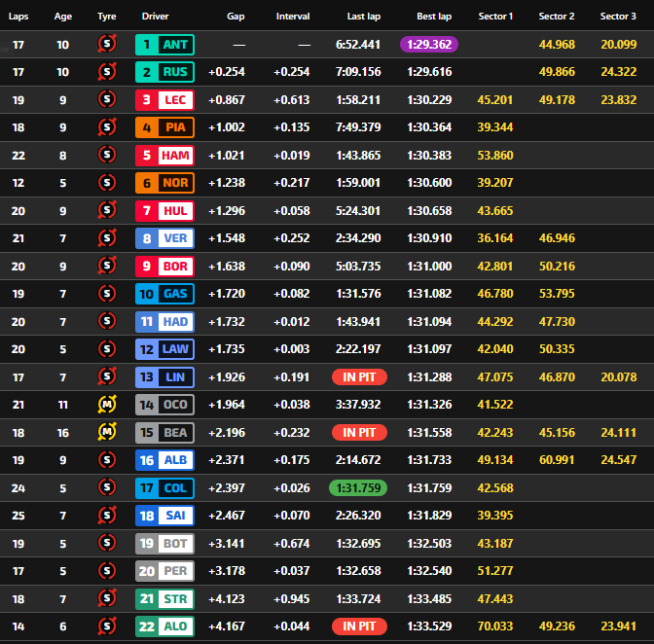Image resolution: width=654 pixels, height=644 pixels.
Task: Click the 10 GAS driver badge
Action: (x=164, y=294)
